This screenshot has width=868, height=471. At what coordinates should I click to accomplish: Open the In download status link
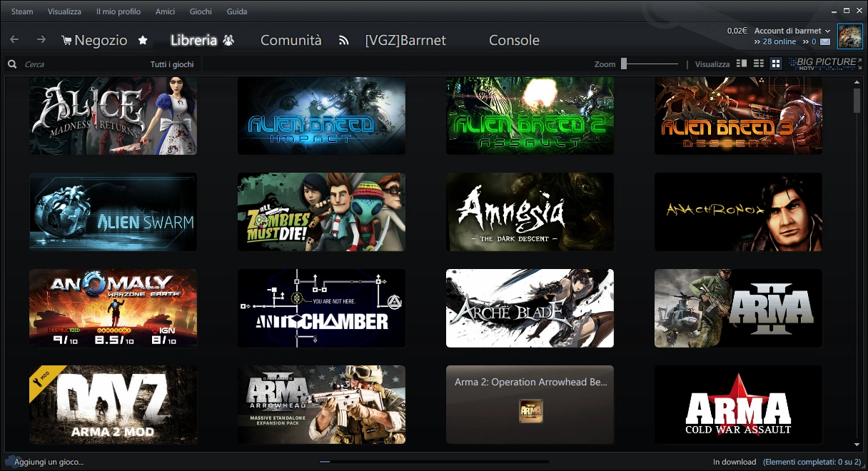click(735, 462)
